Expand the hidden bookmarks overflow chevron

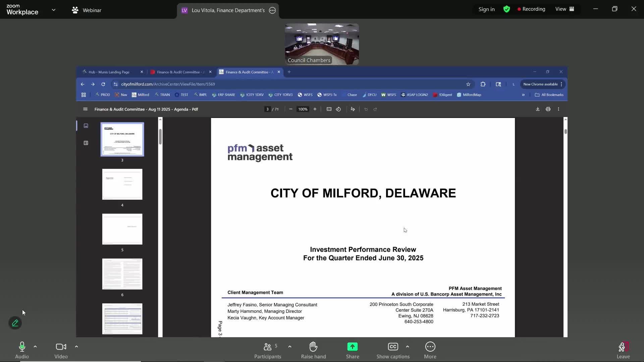[523, 95]
